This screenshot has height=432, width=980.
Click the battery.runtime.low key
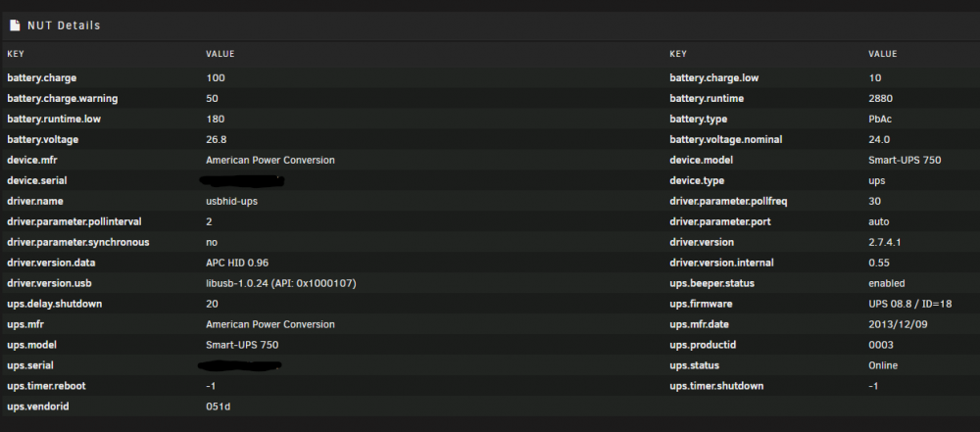coord(56,119)
